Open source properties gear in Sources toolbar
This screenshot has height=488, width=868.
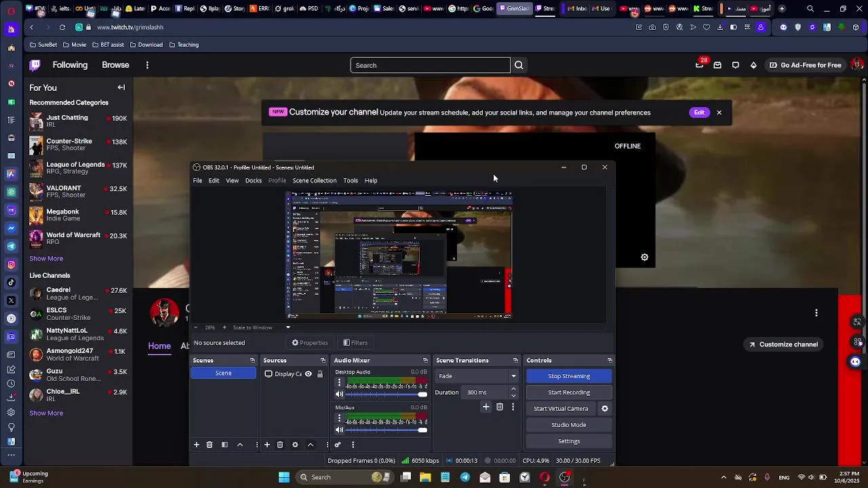tap(295, 445)
